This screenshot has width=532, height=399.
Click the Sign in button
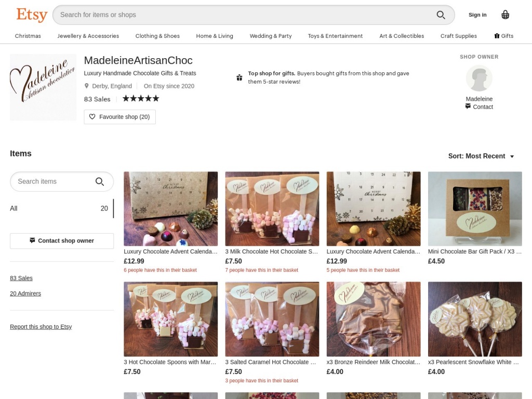(x=477, y=15)
